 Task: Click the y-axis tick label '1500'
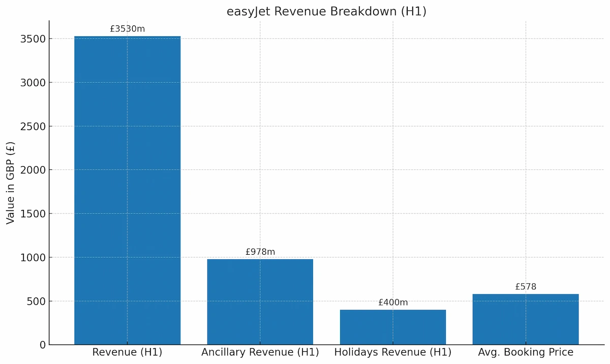tap(33, 214)
